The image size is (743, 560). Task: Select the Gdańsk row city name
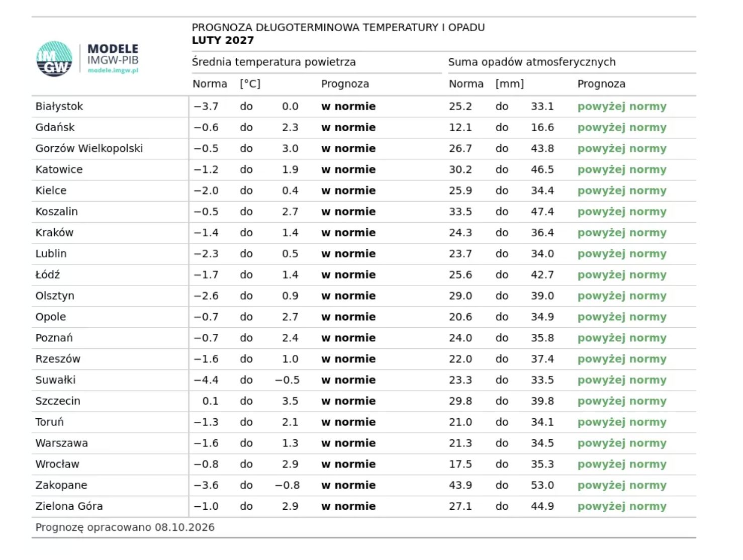pyautogui.click(x=55, y=128)
